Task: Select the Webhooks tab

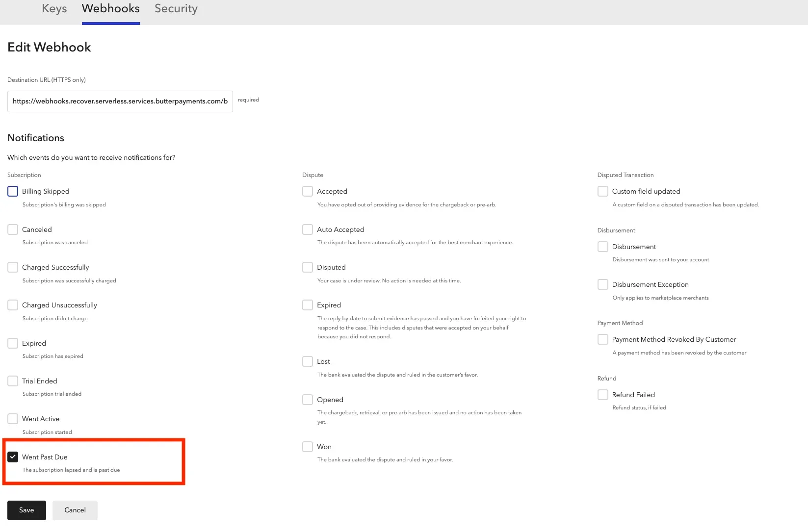Action: coord(111,9)
